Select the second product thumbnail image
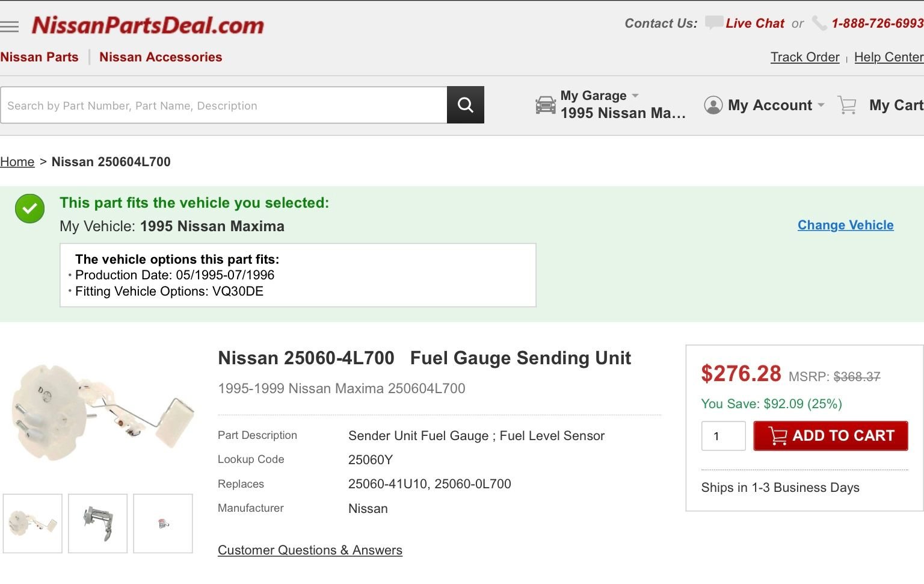 coord(97,523)
